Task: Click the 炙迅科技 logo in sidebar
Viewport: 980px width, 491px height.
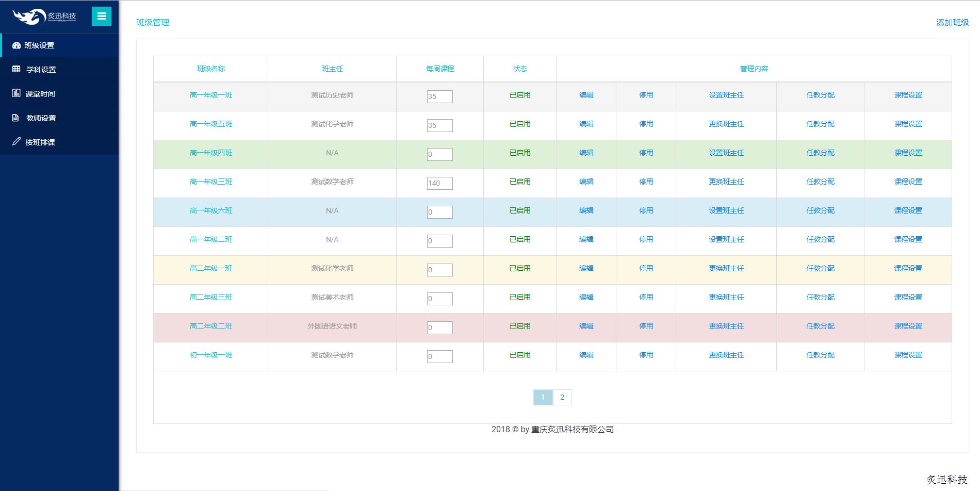Action: pos(44,17)
